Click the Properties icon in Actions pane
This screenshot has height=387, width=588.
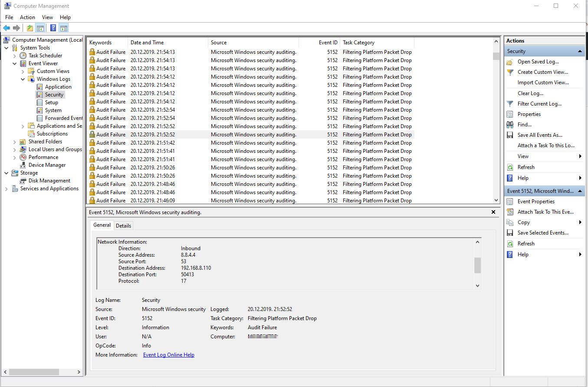[510, 114]
